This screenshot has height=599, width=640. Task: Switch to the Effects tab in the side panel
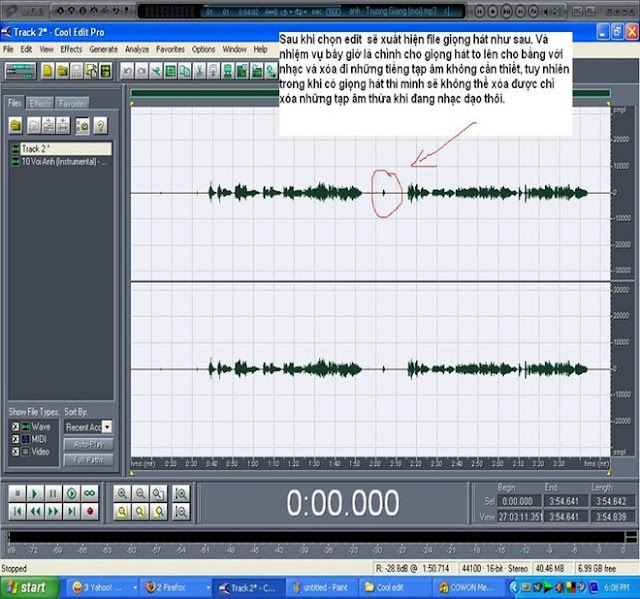click(x=40, y=104)
